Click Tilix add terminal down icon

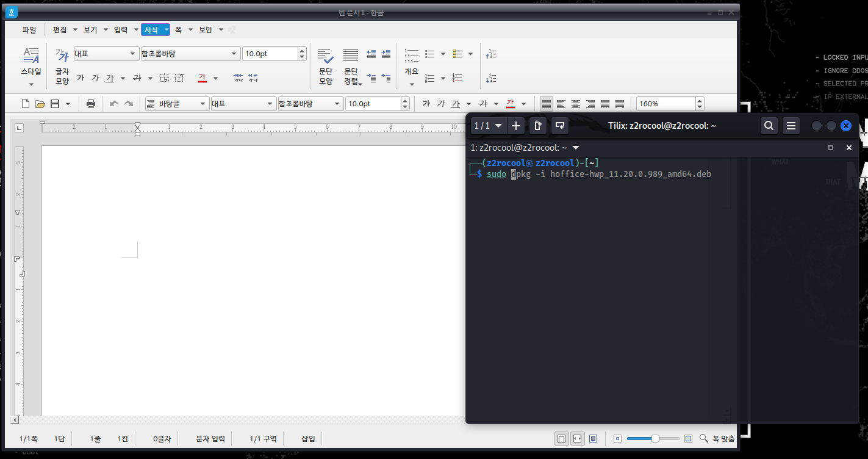(x=560, y=126)
